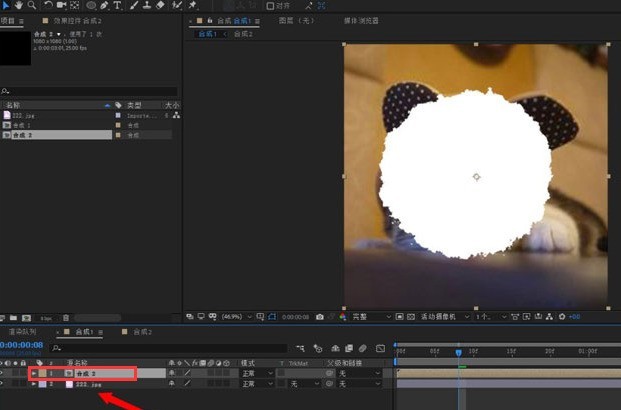Select the Pen tool

tap(105, 5)
